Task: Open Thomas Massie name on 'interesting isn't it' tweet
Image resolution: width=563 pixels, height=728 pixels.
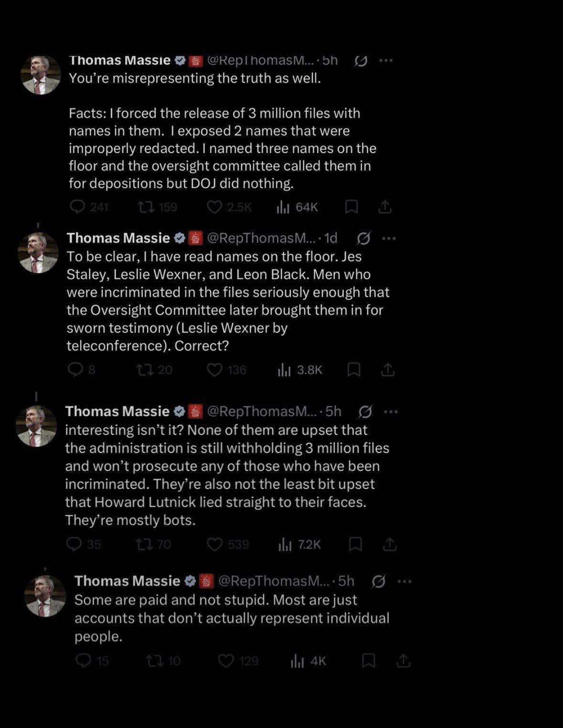Action: pyautogui.click(x=117, y=411)
